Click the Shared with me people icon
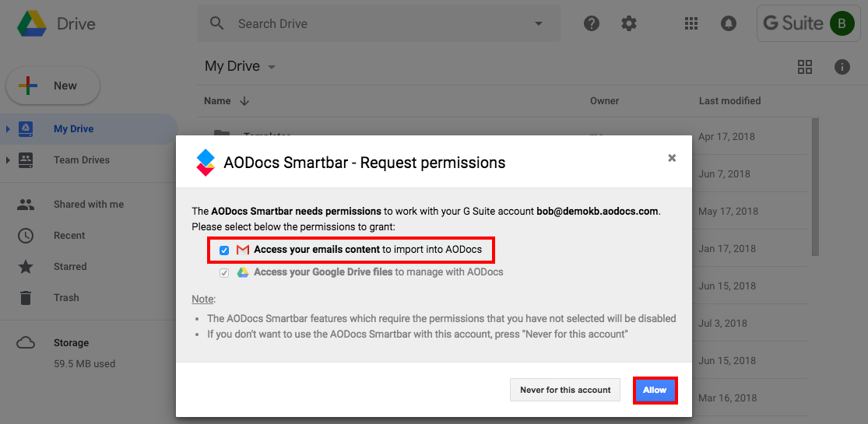This screenshot has height=424, width=868. click(26, 205)
